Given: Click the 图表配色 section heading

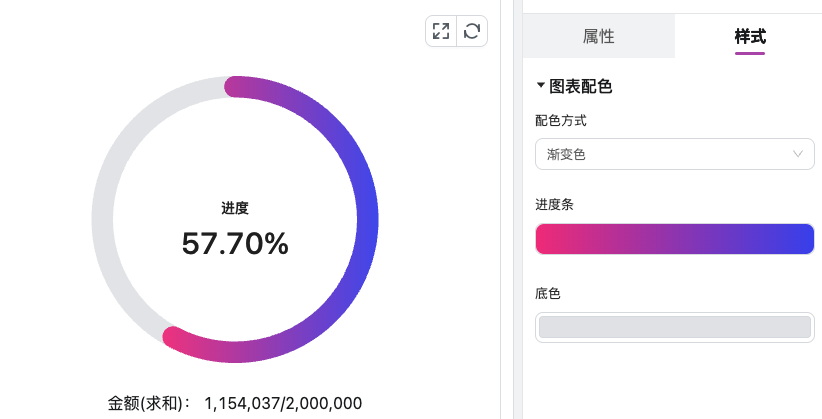Looking at the screenshot, I should 581,86.
